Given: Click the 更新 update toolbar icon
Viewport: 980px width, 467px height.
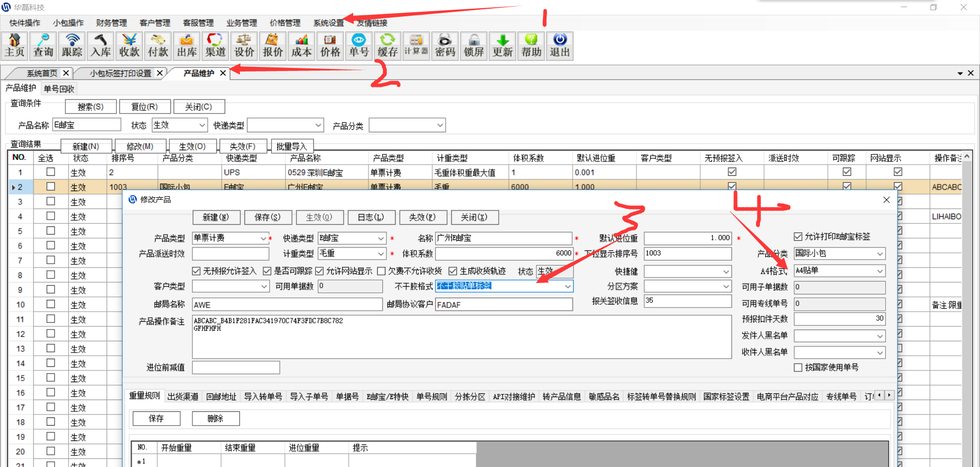Looking at the screenshot, I should [502, 46].
